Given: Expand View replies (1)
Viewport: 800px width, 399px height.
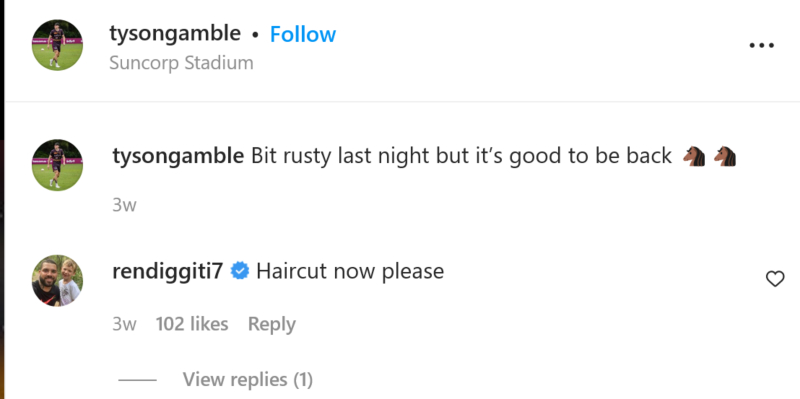Looking at the screenshot, I should pyautogui.click(x=247, y=380).
